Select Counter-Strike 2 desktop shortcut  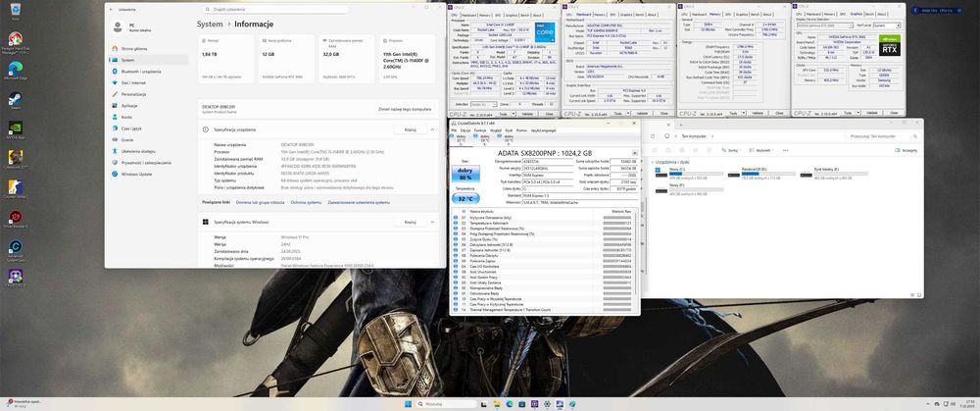point(15,190)
